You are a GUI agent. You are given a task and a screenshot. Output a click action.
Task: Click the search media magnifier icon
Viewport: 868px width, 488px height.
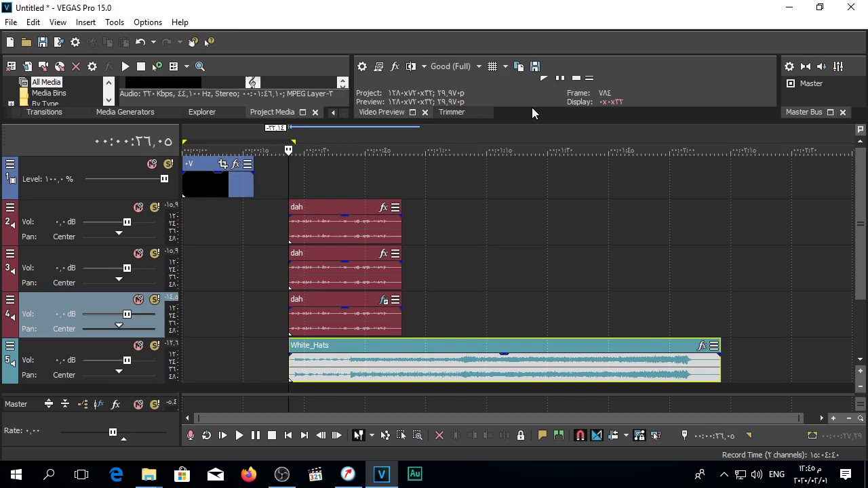[x=200, y=66]
